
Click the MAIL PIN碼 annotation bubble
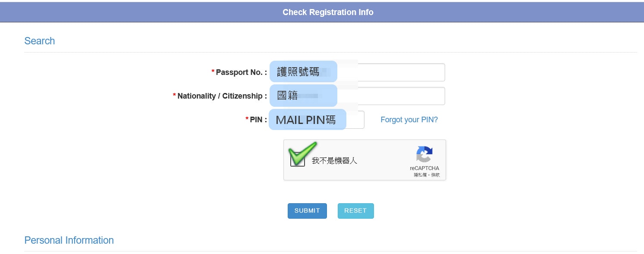click(307, 120)
